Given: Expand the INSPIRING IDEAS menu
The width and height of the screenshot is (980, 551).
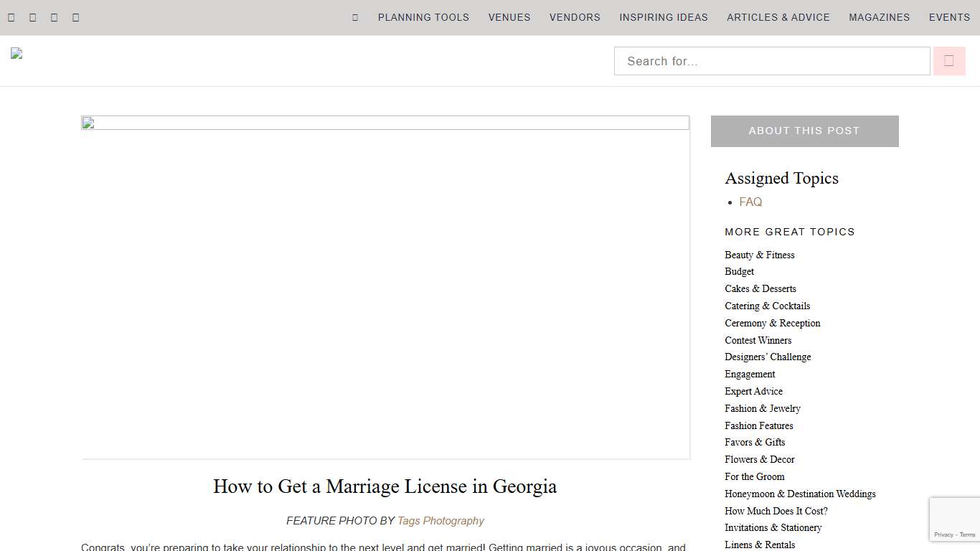Looking at the screenshot, I should [664, 17].
